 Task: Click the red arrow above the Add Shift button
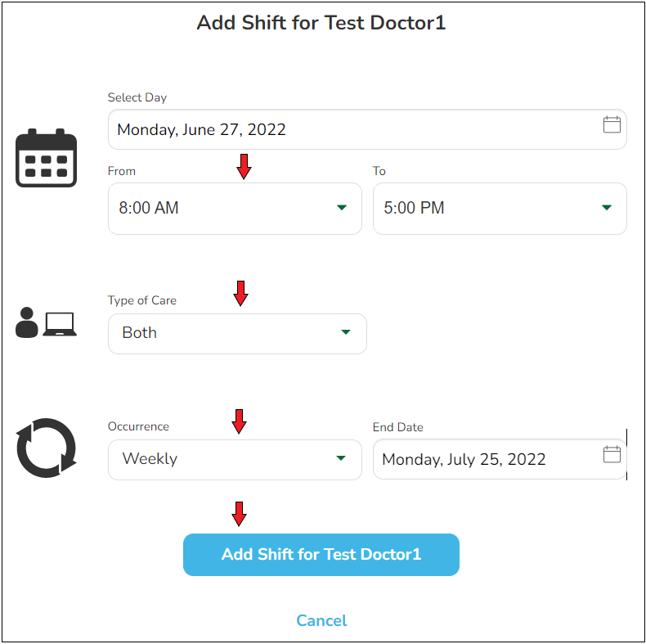[x=239, y=515]
